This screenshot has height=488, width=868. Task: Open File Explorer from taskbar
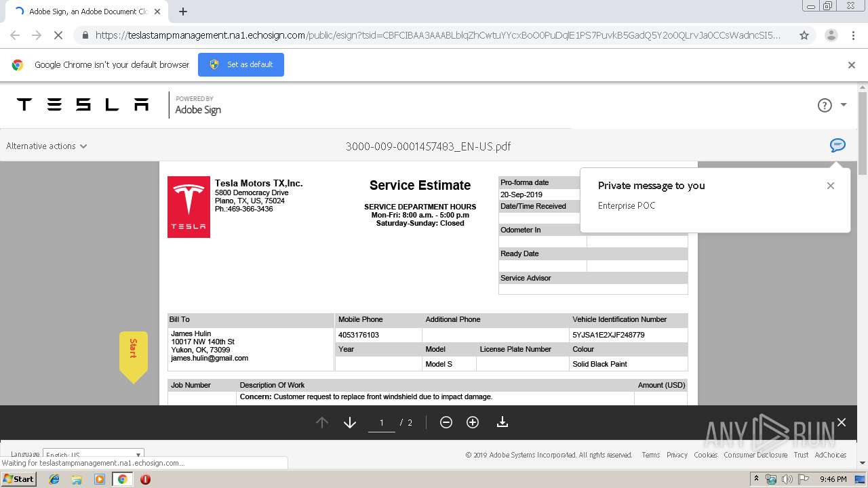(77, 479)
